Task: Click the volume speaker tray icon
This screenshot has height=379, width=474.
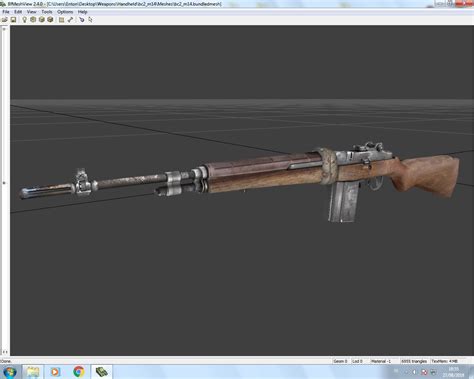Action: pos(414,372)
